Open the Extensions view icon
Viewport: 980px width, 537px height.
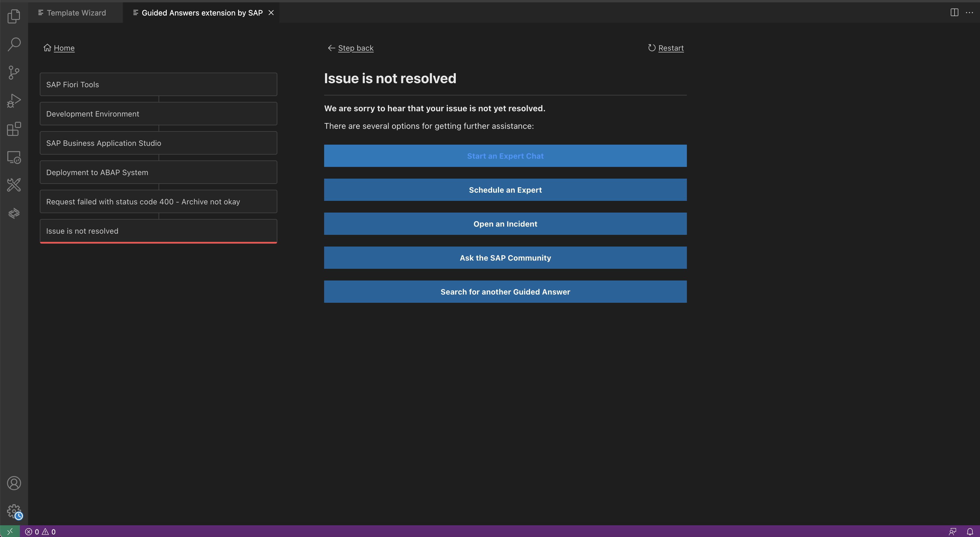point(14,129)
